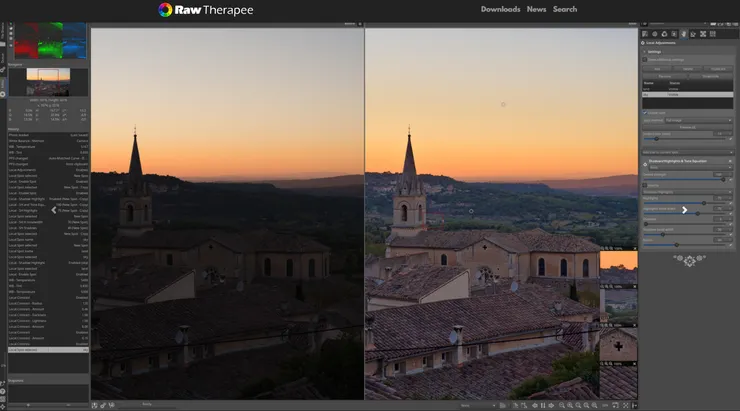The image size is (740, 411).
Task: Click the Show/Hide spot button
Action: (710, 76)
